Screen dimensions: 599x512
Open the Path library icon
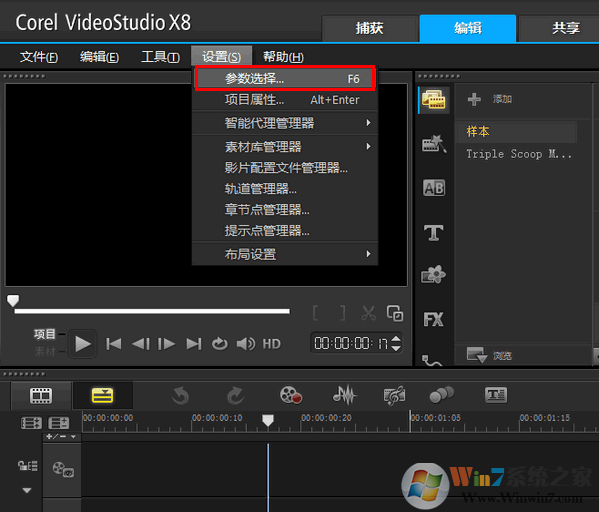point(432,360)
